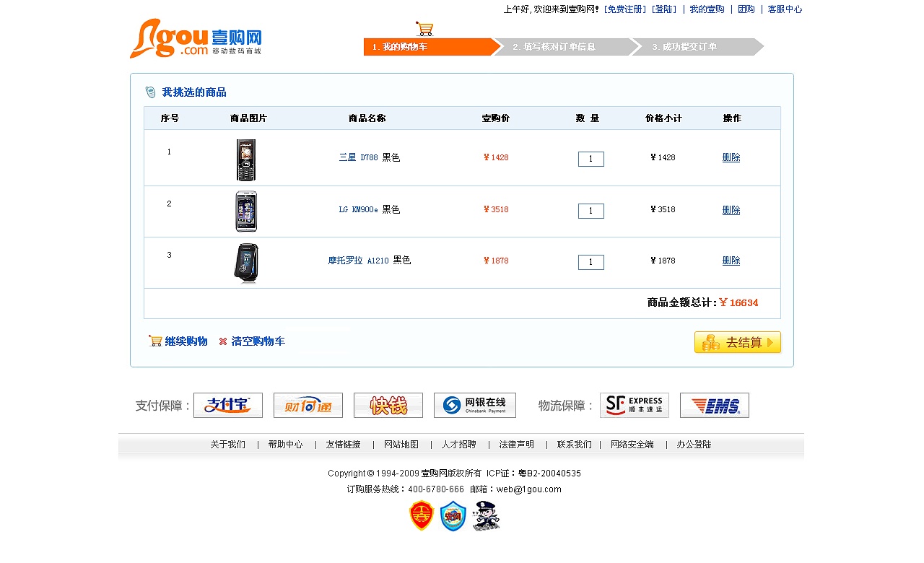
Task: Click the red shield certification badge
Action: coord(422,516)
